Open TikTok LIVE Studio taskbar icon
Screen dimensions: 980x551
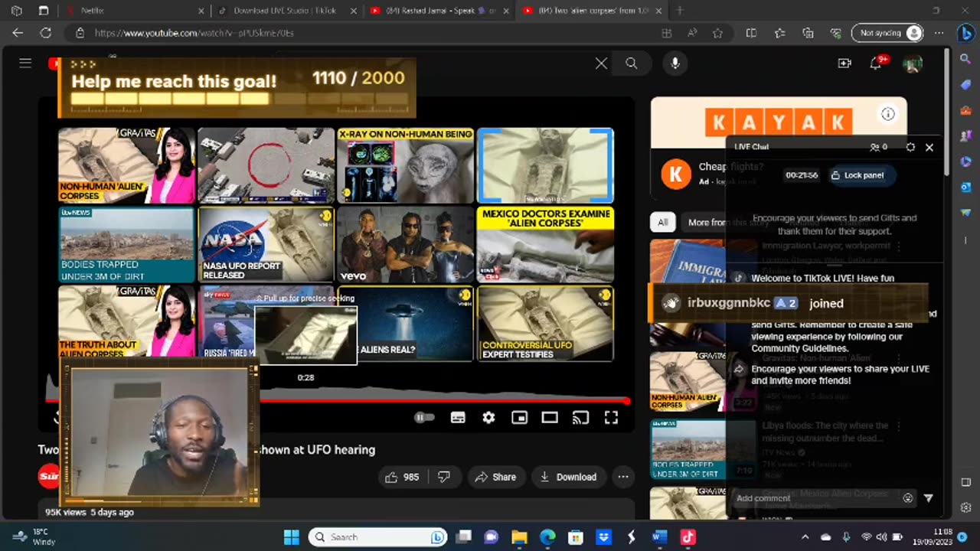tap(688, 537)
